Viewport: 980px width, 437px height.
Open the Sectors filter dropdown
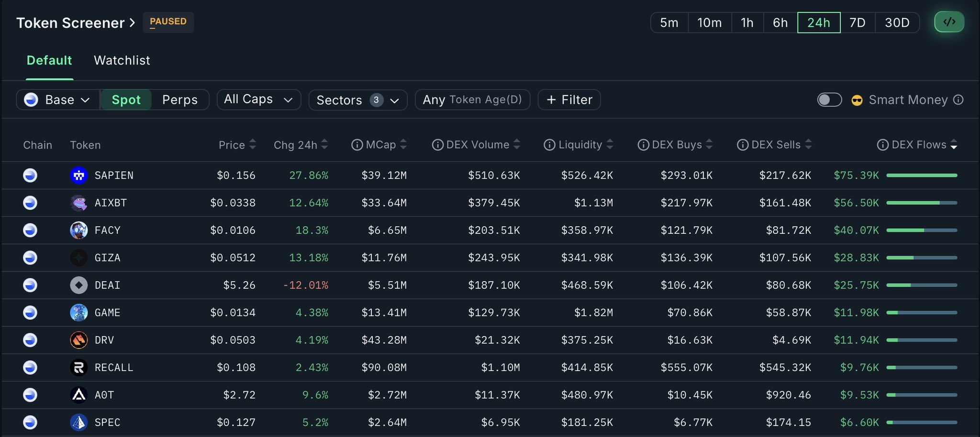(x=357, y=100)
